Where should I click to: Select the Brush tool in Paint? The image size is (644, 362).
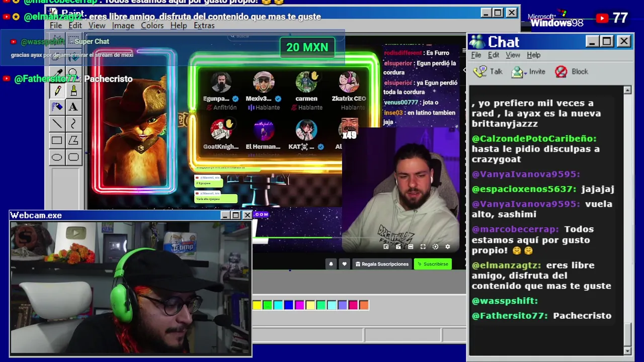click(x=73, y=90)
